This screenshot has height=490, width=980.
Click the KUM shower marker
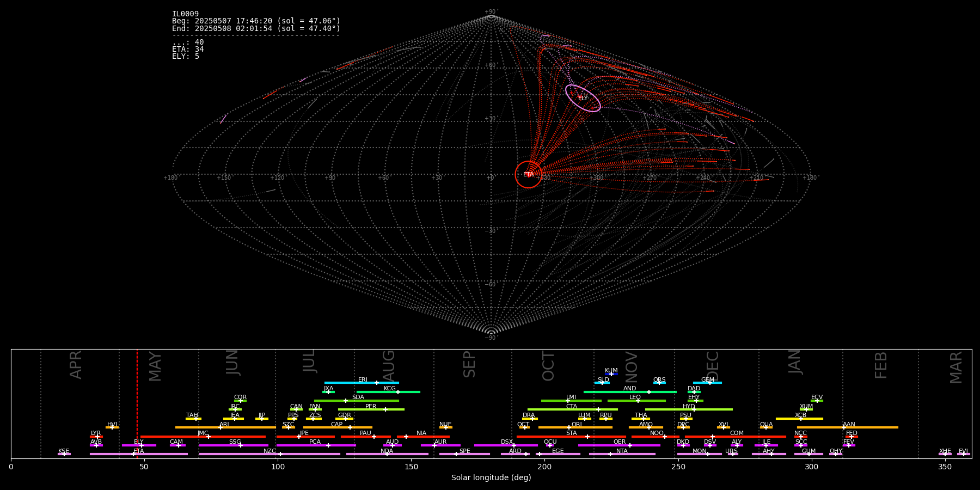[611, 373]
